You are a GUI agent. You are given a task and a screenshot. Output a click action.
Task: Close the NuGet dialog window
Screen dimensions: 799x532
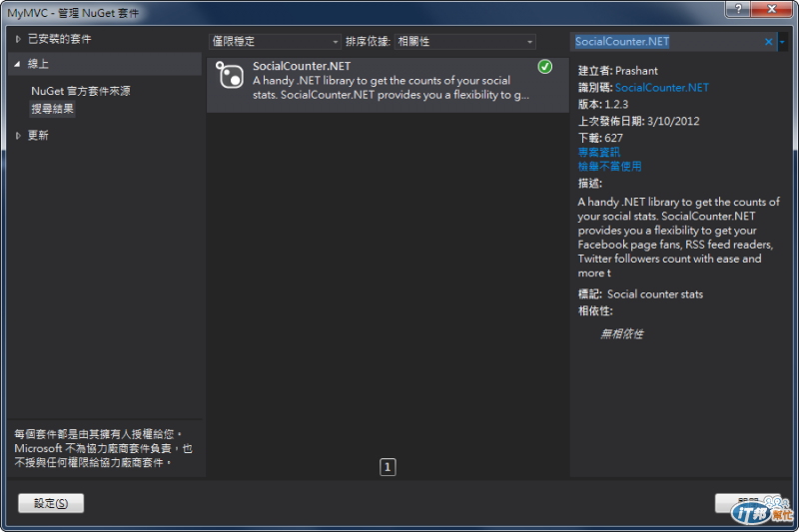click(x=771, y=8)
